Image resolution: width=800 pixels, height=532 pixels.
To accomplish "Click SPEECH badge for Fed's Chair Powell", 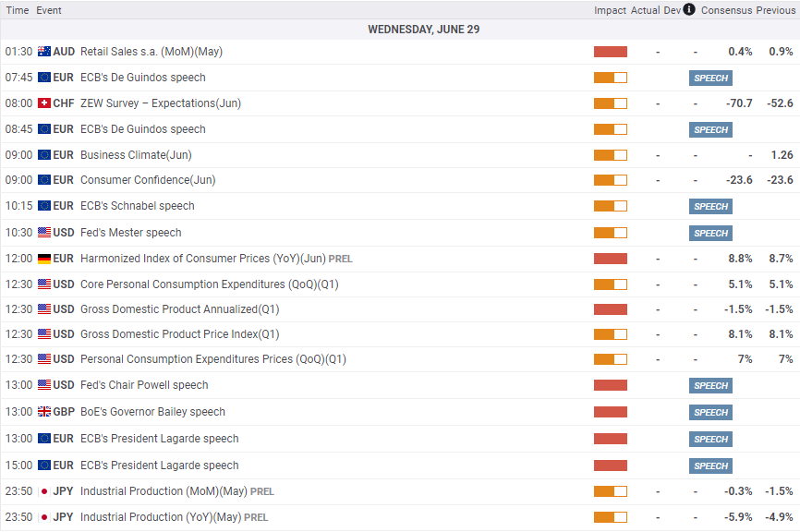I will pos(710,385).
